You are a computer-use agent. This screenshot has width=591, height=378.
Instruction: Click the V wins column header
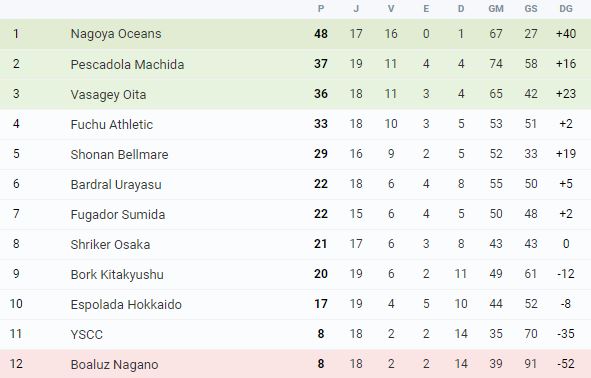coord(391,9)
